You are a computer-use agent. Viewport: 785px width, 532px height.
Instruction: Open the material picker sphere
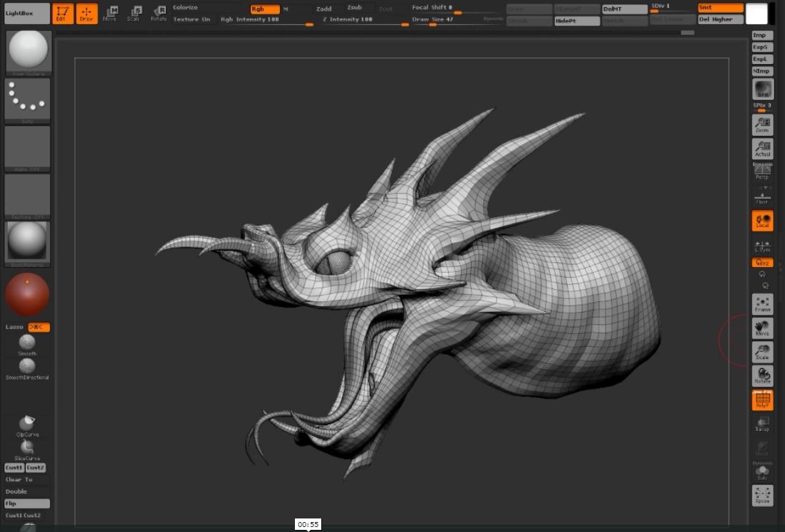pos(28,243)
